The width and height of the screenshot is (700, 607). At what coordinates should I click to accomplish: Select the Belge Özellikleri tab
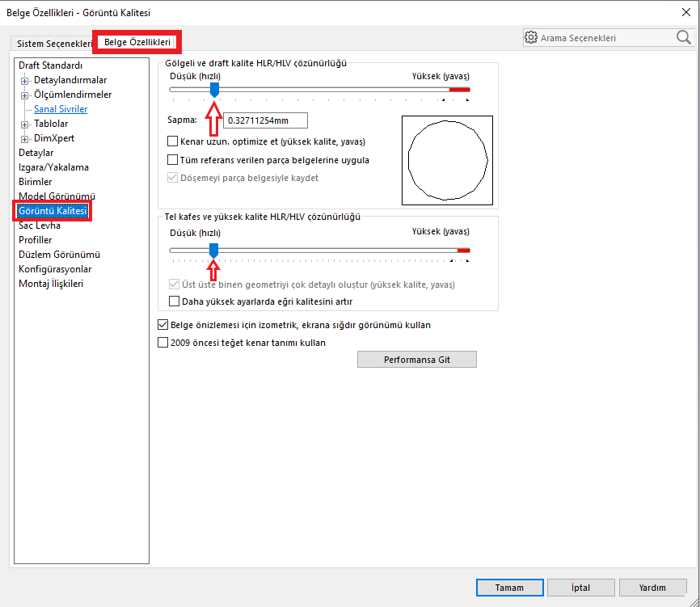click(x=137, y=41)
